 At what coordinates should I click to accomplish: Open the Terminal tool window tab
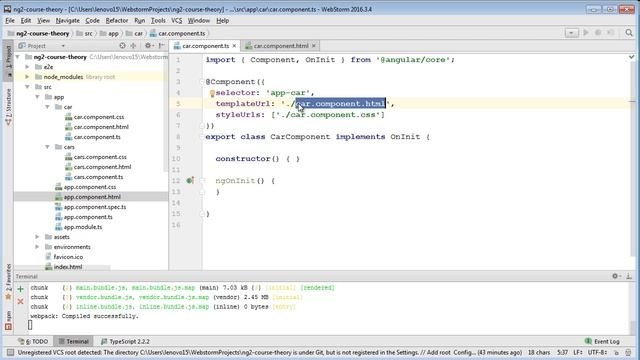coord(73,341)
